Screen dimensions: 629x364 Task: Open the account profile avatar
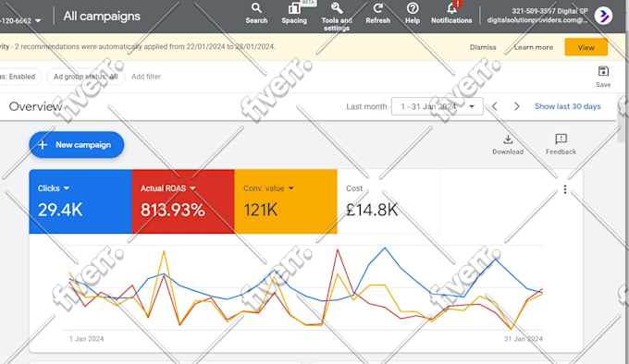tap(603, 17)
